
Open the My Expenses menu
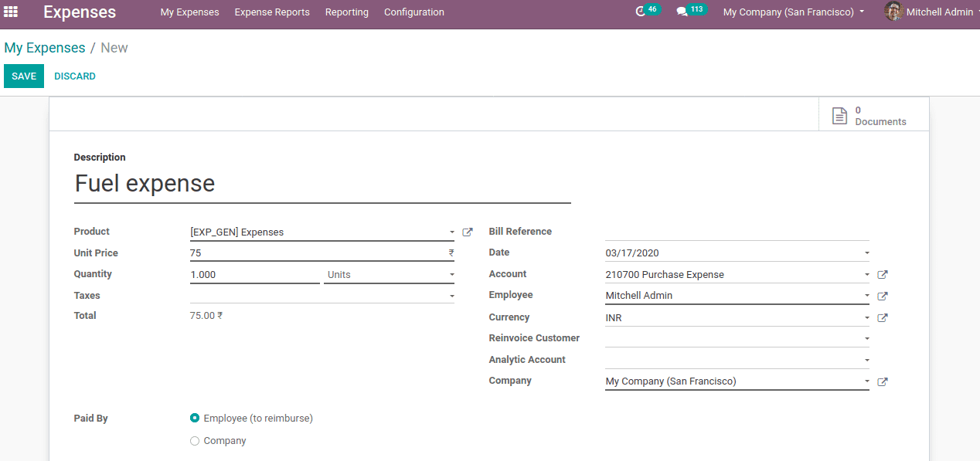[x=189, y=12]
